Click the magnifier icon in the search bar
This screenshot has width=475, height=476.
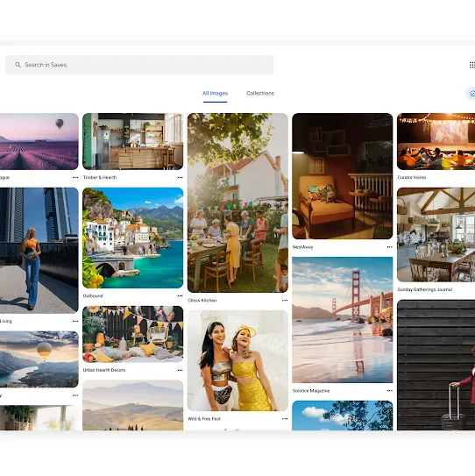click(18, 65)
